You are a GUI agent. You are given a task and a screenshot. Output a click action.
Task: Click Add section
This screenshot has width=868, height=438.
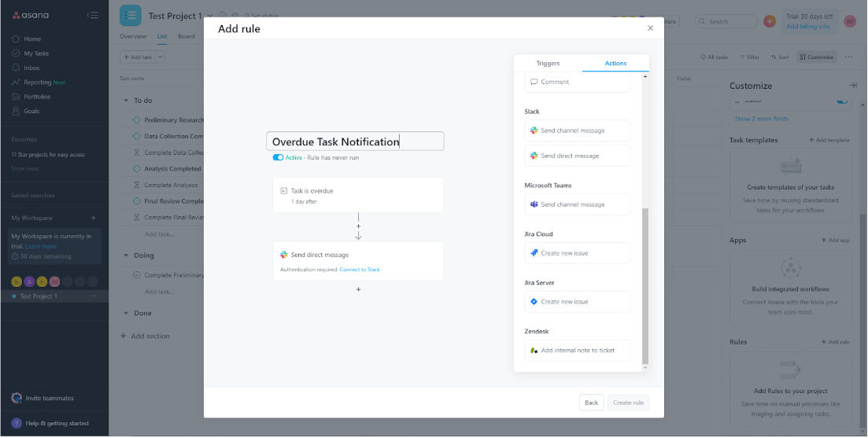[x=145, y=337]
